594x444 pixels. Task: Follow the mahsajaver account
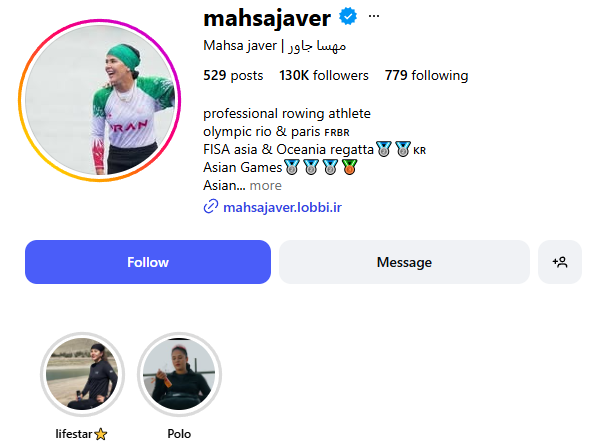[148, 262]
